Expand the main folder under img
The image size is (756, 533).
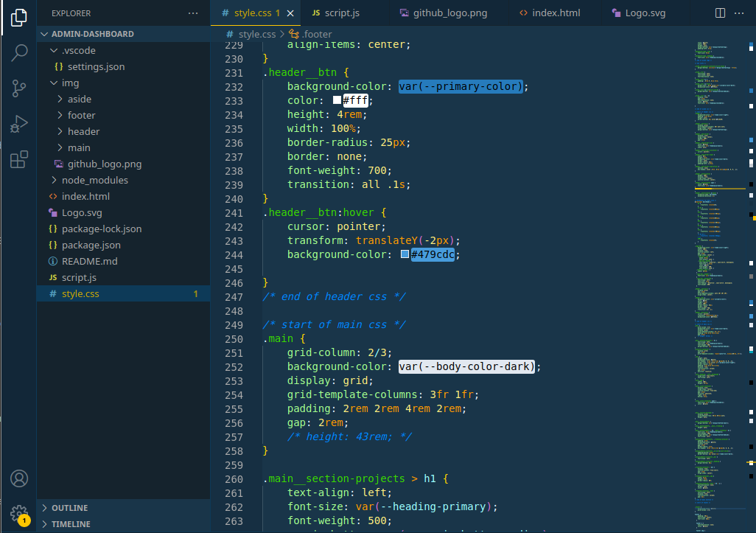click(60, 147)
